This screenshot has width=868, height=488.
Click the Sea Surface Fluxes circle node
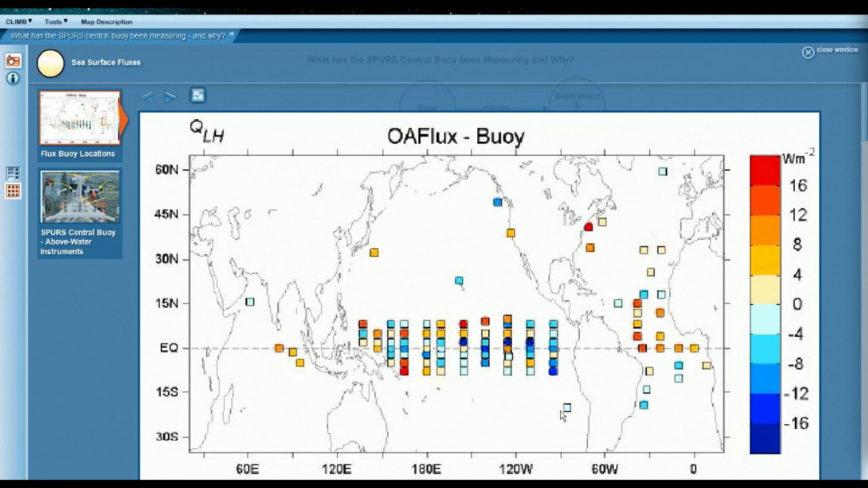pos(51,63)
